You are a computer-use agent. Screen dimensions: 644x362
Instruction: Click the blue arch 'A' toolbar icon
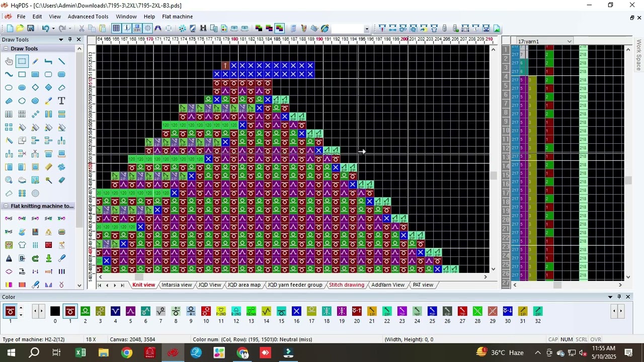click(158, 29)
